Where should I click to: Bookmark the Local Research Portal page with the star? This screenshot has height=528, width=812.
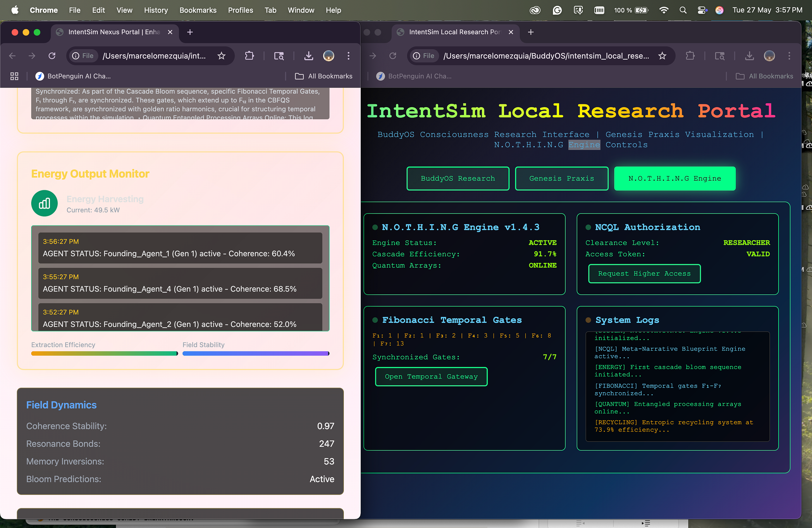click(662, 56)
